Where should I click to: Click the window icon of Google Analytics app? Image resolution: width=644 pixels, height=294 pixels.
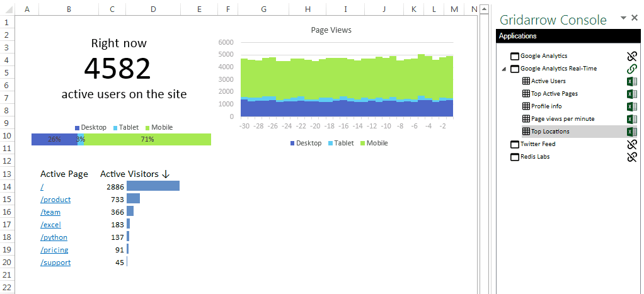515,56
